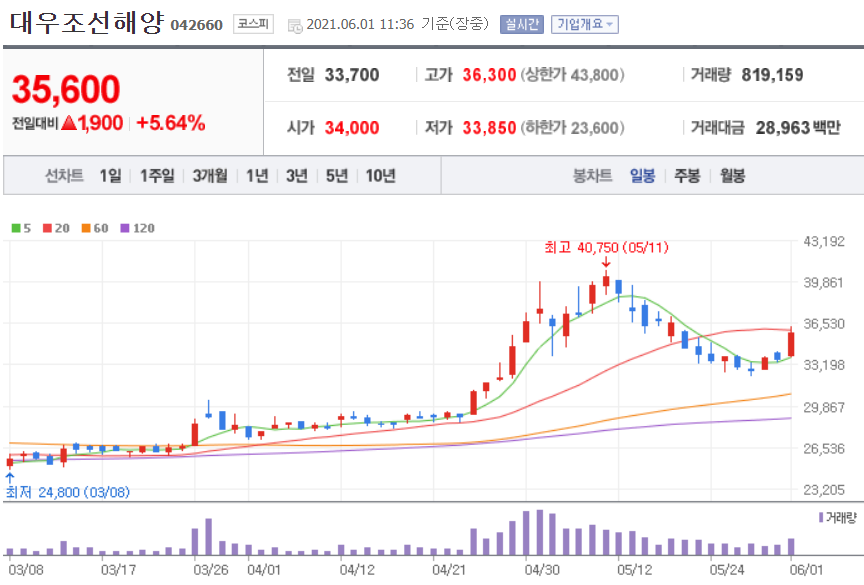
Task: Select the 5년 line chart tab
Action: (x=337, y=176)
